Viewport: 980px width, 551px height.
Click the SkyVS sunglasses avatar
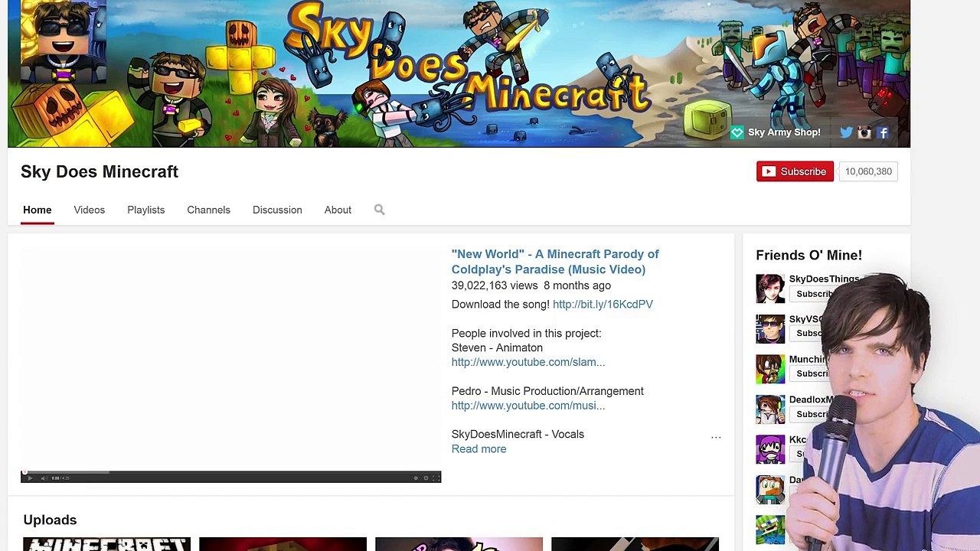coord(770,329)
